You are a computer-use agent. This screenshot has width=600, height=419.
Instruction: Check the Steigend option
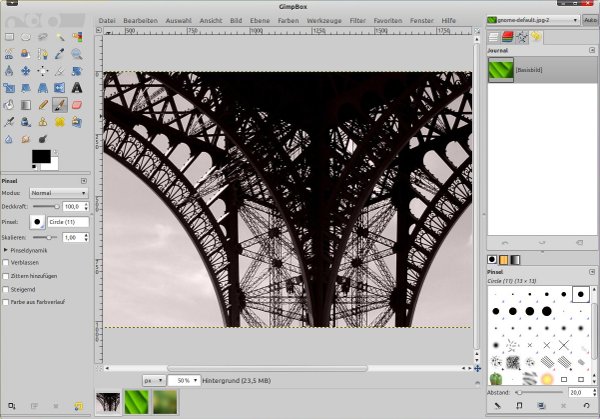(x=6, y=288)
